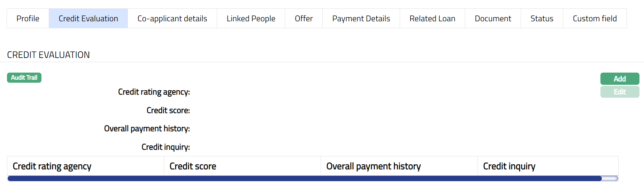Image resolution: width=644 pixels, height=186 pixels.
Task: Click the Credit inquiry column header
Action: coord(509,166)
